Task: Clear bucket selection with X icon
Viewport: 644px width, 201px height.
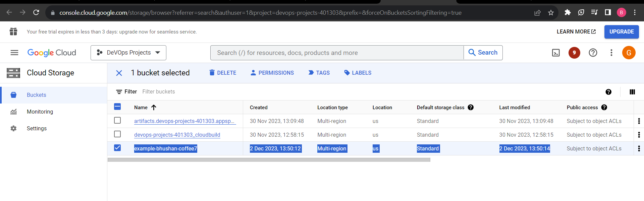Action: point(119,73)
